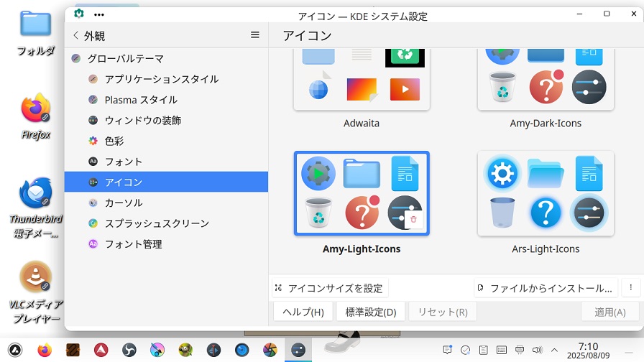Click the 適用(A) apply button

(610, 312)
